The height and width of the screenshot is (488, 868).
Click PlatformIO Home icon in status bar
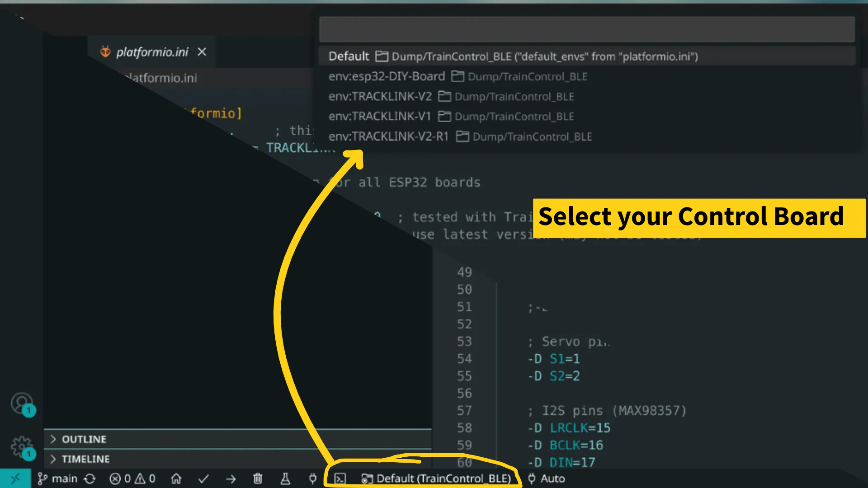click(176, 479)
